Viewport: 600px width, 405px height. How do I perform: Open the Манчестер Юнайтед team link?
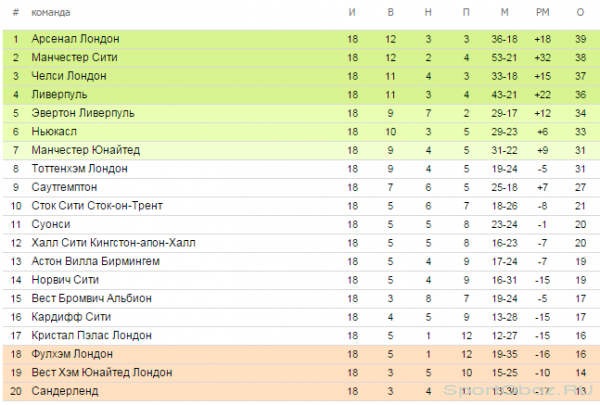tap(86, 150)
